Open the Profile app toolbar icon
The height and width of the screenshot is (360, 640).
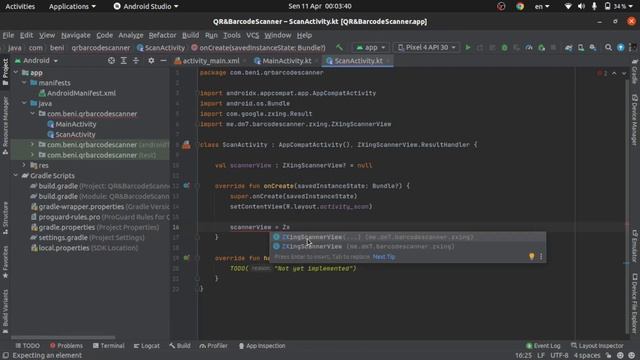(x=529, y=48)
